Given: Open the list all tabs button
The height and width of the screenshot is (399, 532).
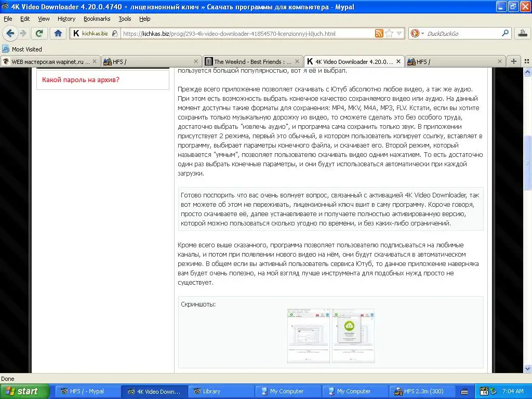Looking at the screenshot, I should click(x=527, y=61).
